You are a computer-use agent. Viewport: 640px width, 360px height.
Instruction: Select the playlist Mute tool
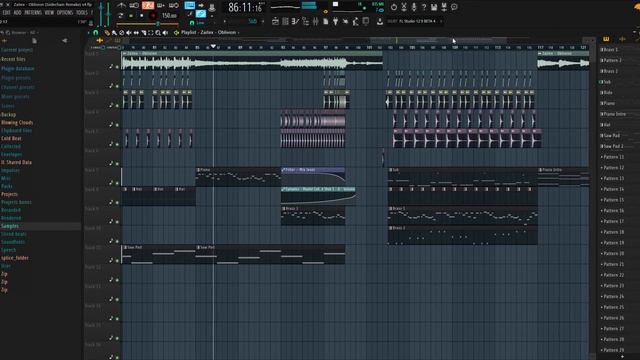tap(129, 33)
